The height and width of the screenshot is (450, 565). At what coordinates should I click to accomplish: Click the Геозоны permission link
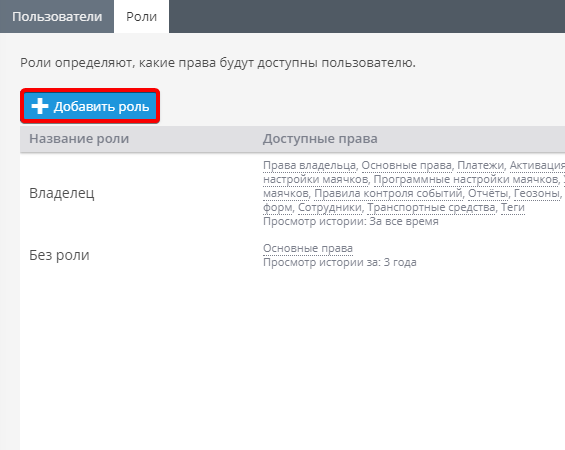coord(536,193)
